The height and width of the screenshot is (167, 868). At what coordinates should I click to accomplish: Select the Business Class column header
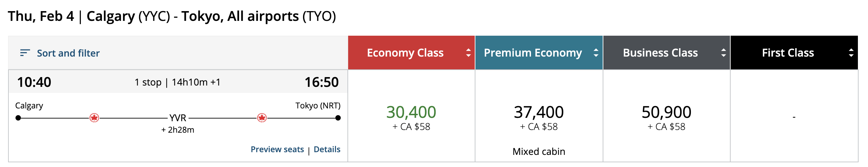(660, 53)
